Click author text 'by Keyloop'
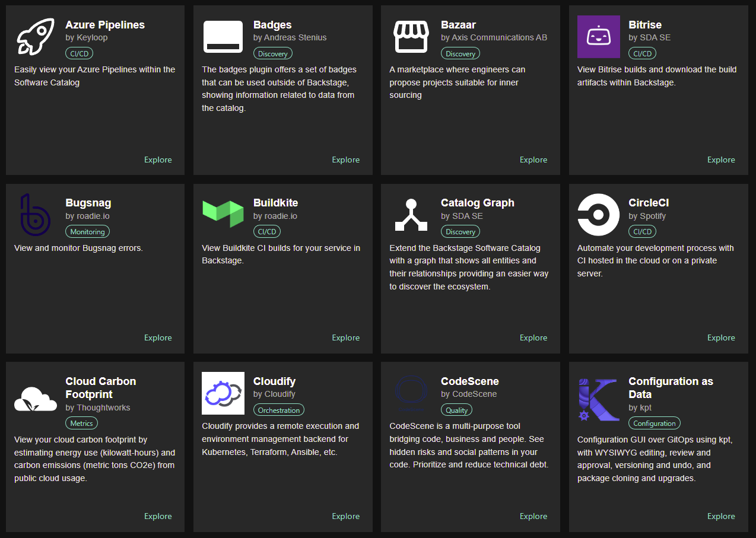756x538 pixels. pyautogui.click(x=87, y=37)
